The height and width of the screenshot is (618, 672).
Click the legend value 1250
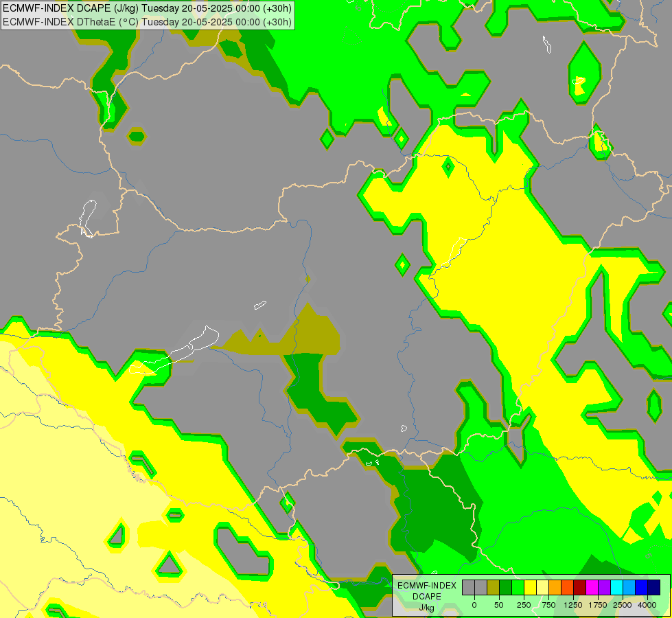point(573,605)
